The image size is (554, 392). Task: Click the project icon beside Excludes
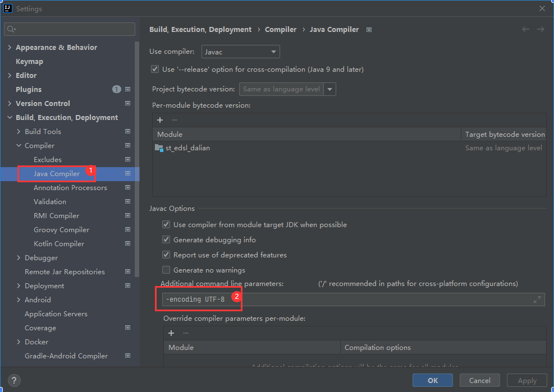[x=127, y=160]
